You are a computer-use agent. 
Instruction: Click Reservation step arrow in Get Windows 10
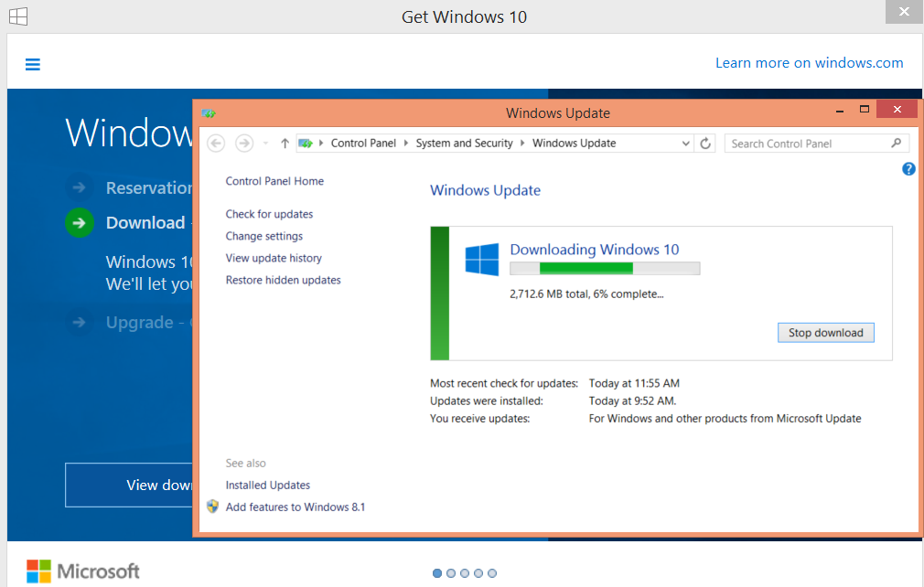pos(79,187)
